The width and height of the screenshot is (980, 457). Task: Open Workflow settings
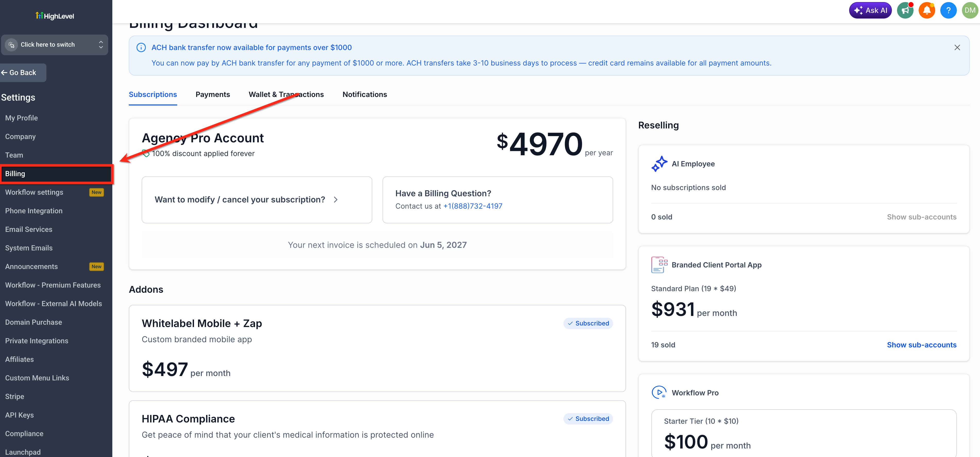point(34,192)
